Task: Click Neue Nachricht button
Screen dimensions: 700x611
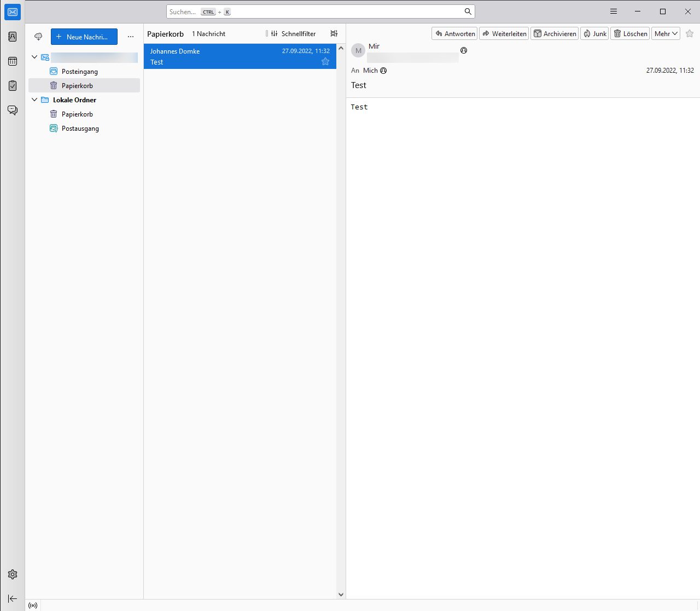Action: point(84,37)
